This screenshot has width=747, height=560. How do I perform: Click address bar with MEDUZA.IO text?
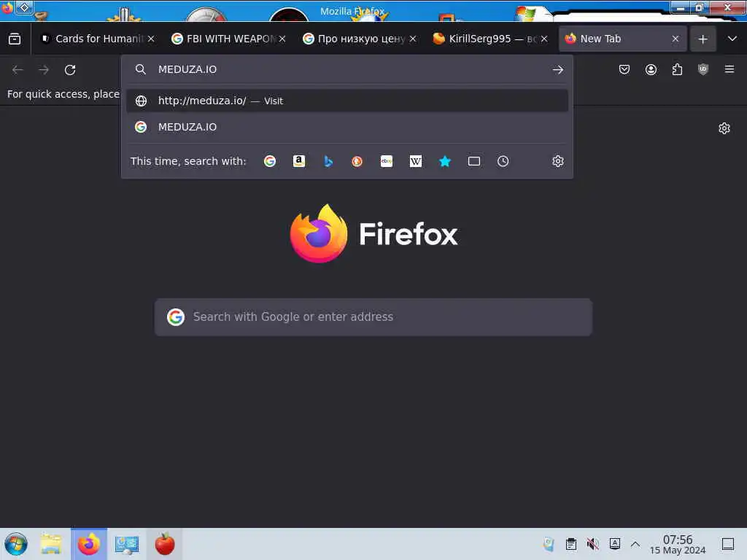click(x=348, y=69)
